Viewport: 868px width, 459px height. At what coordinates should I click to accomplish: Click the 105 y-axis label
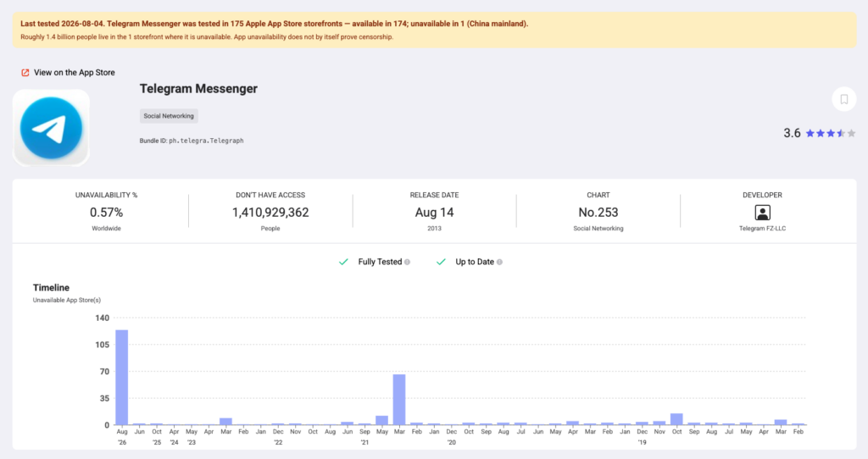point(103,345)
